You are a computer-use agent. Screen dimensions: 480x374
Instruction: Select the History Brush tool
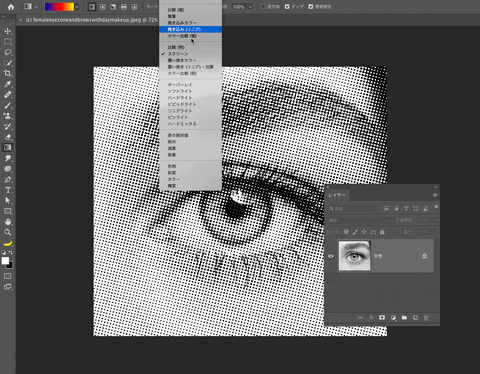coord(8,126)
